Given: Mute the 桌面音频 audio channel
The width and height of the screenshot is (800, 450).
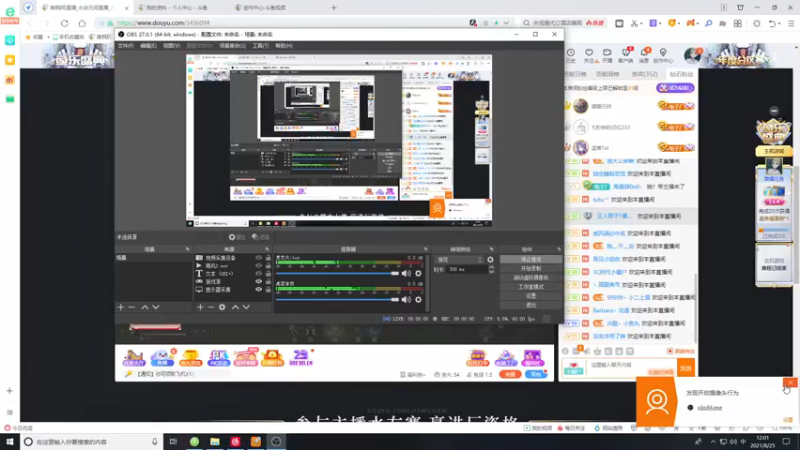Looking at the screenshot, I should [406, 299].
